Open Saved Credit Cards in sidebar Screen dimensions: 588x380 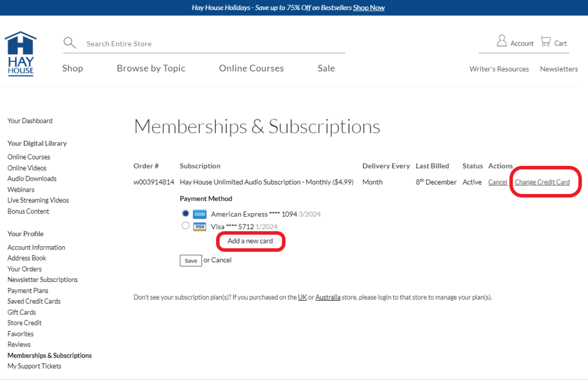[x=34, y=301]
